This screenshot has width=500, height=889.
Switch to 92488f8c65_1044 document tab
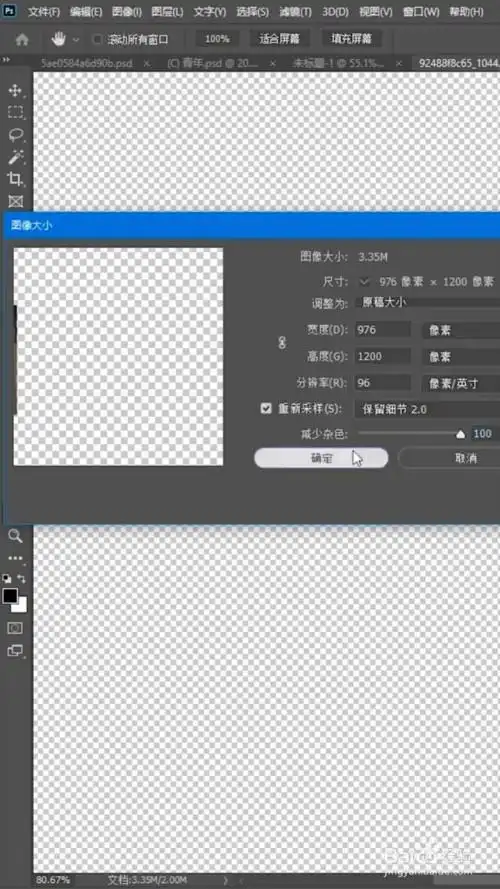[x=459, y=64]
